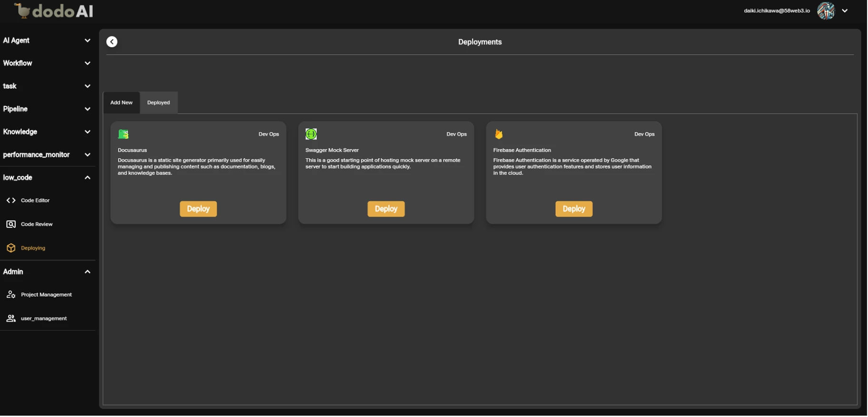This screenshot has height=417, width=868.
Task: Open account dropdown next to avatar
Action: tap(845, 10)
